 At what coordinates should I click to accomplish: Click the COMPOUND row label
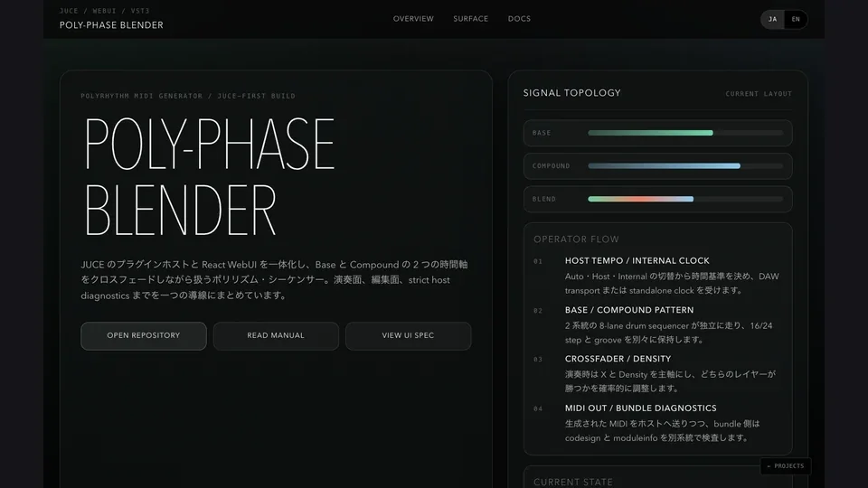click(551, 166)
